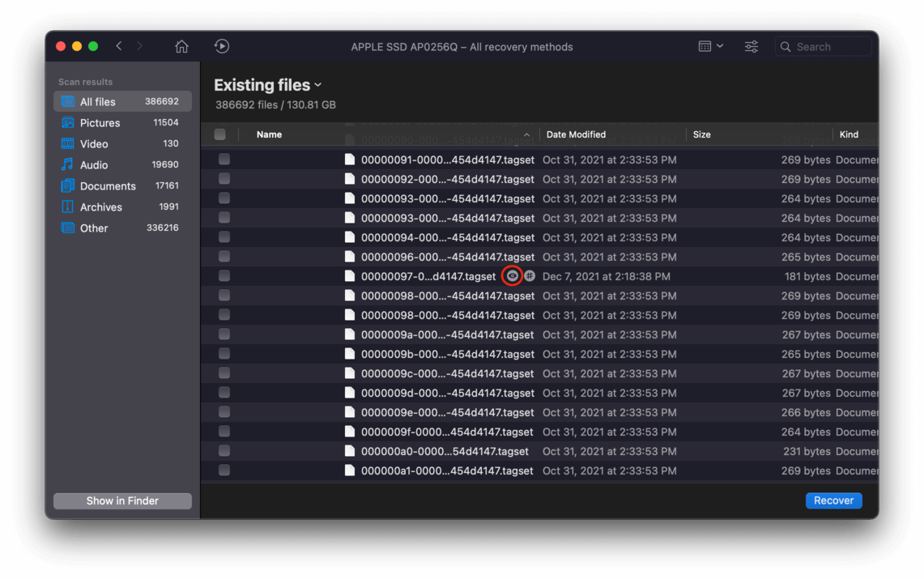Check the box for 00000092 tagset row
Image resolution: width=924 pixels, height=579 pixels.
(x=224, y=178)
